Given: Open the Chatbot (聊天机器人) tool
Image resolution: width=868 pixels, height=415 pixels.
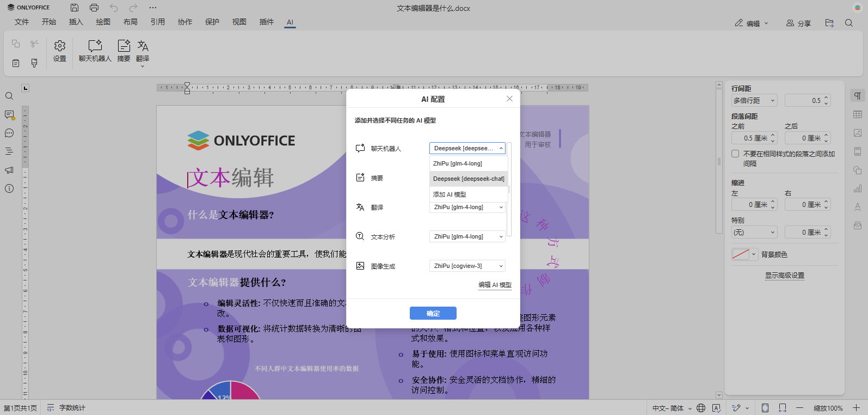Looking at the screenshot, I should [95, 51].
